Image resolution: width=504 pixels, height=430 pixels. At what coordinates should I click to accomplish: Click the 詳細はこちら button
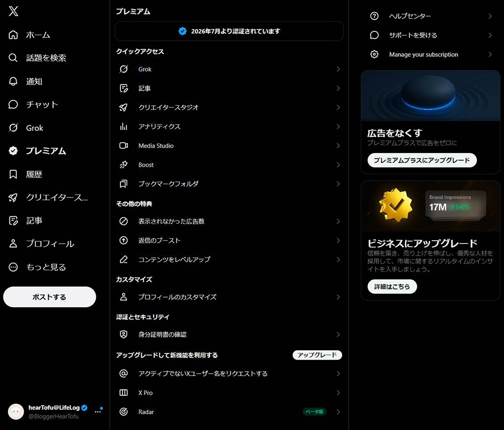(x=392, y=286)
